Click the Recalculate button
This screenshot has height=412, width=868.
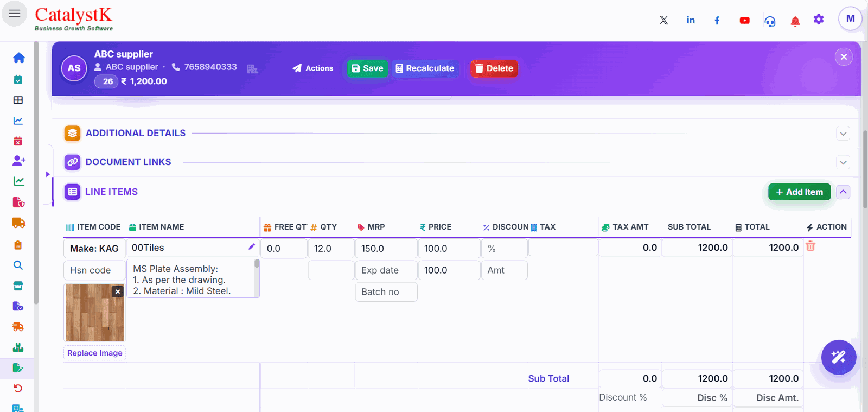425,68
